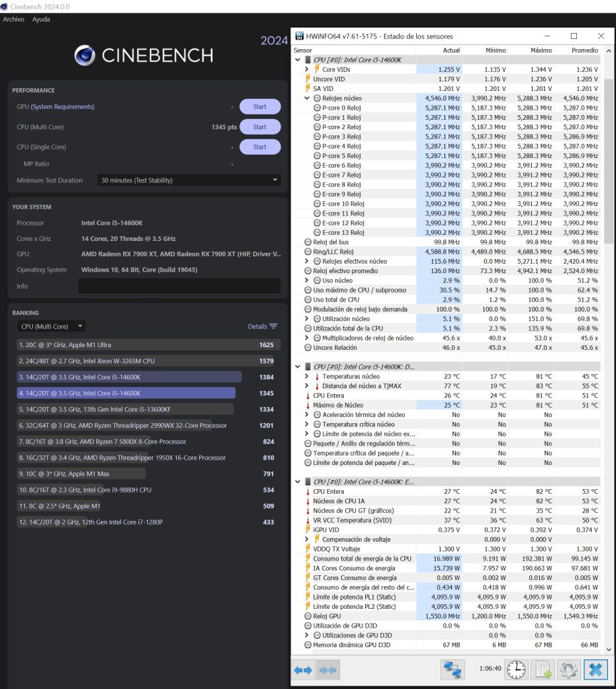Open CPU (Multi Core) ranking dropdown
Image resolution: width=616 pixels, height=689 pixels.
pyautogui.click(x=51, y=326)
